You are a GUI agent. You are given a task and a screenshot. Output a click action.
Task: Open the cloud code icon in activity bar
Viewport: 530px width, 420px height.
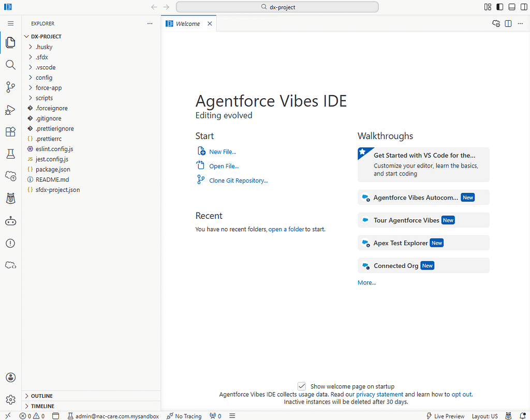tap(10, 265)
